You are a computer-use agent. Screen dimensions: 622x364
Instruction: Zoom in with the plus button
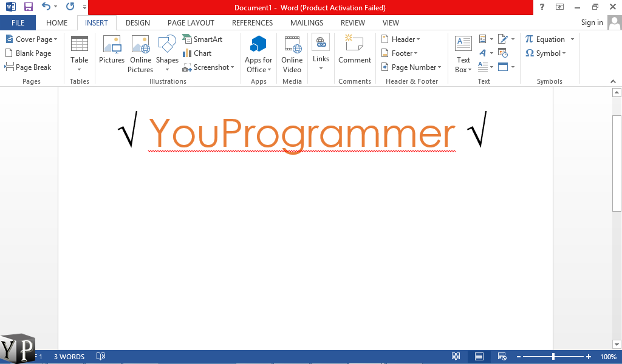coord(588,357)
